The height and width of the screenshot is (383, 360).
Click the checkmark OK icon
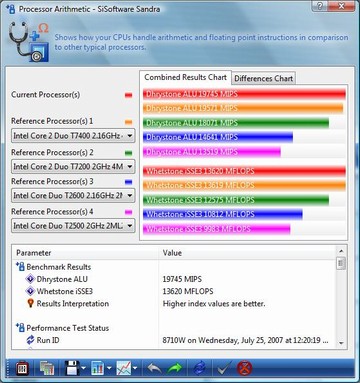[224, 369]
